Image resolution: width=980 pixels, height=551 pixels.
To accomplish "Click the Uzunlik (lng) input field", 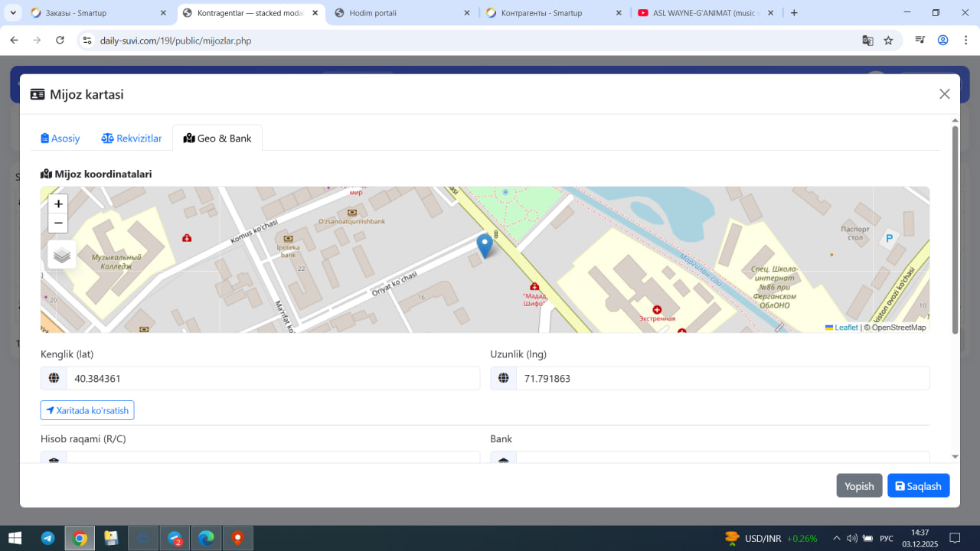I will (722, 378).
